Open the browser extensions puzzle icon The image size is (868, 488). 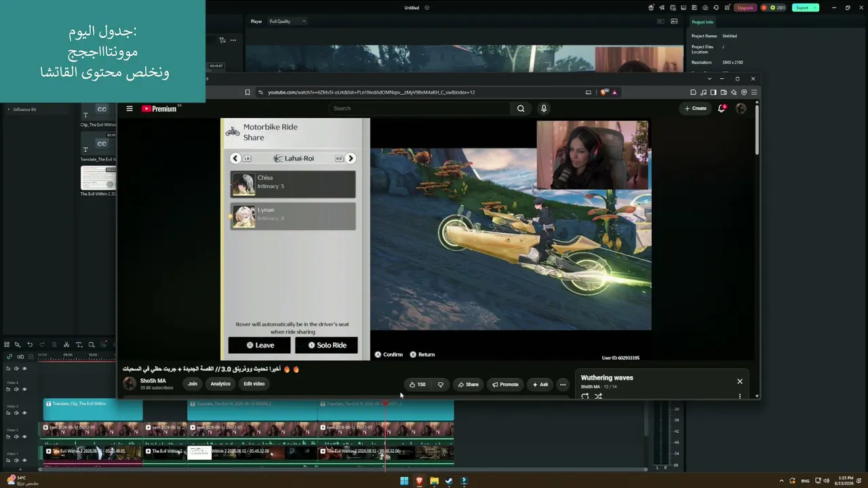(x=693, y=92)
